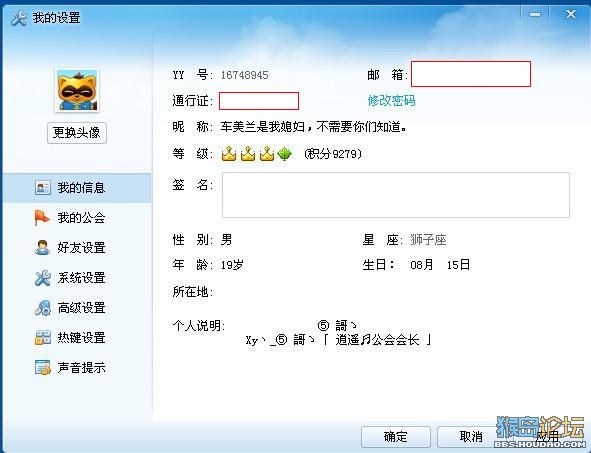Confirm with the 确定 button
This screenshot has height=453, width=591.
pos(396,437)
